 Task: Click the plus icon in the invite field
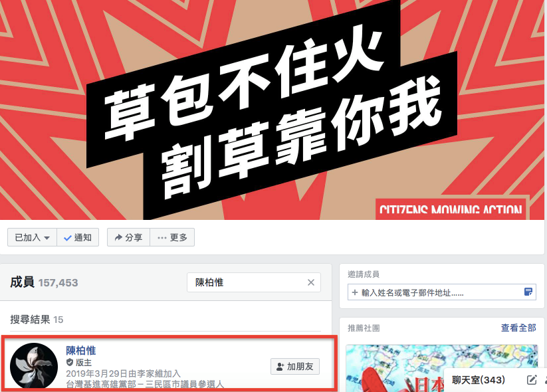355,292
